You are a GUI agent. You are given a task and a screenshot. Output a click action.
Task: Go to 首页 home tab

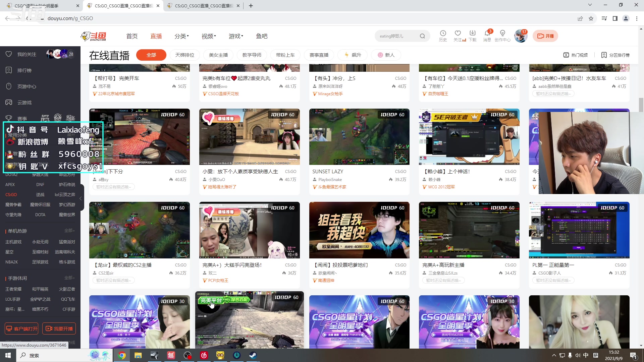click(x=132, y=36)
